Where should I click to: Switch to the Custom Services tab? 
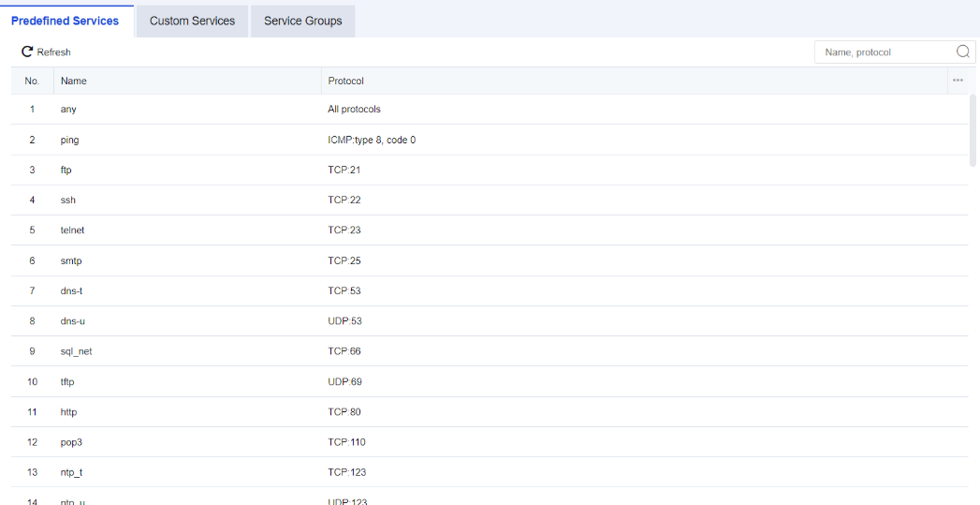(x=192, y=21)
